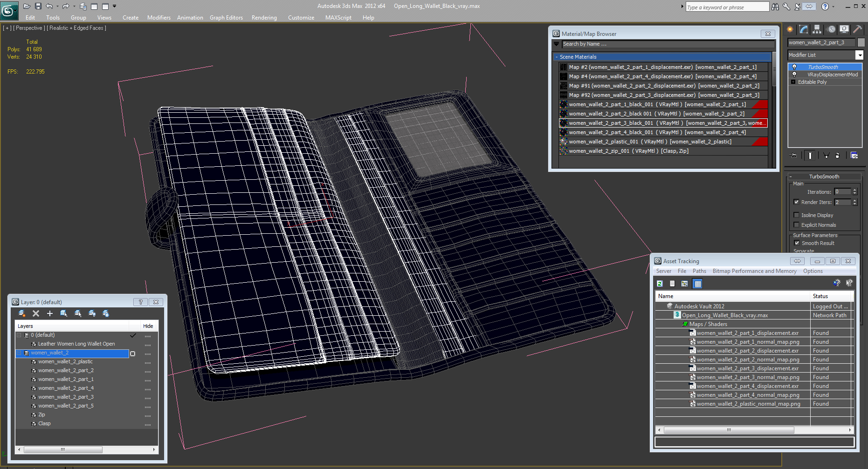Click the object color swatch beside name

pos(861,42)
